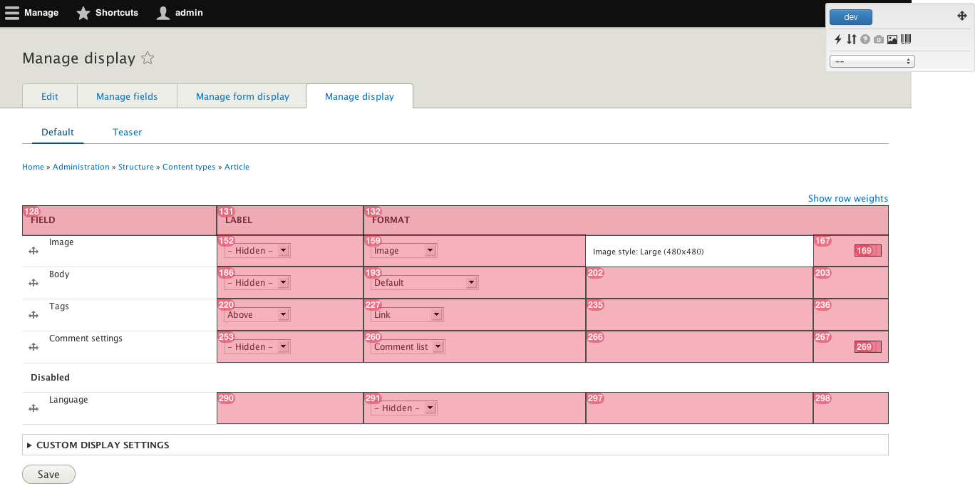The image size is (980, 501).
Task: Click the Show row weights link
Action: (x=848, y=198)
